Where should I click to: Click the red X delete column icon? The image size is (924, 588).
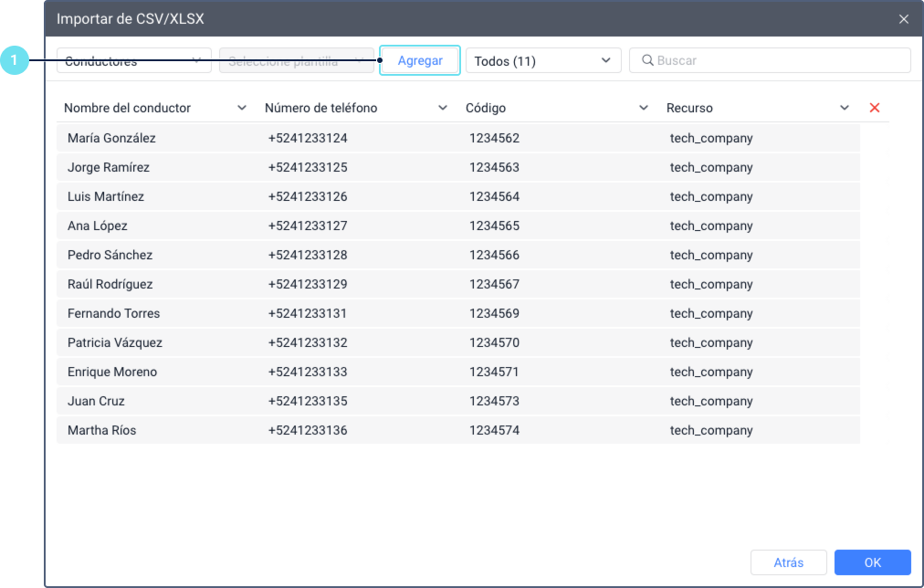pos(874,108)
